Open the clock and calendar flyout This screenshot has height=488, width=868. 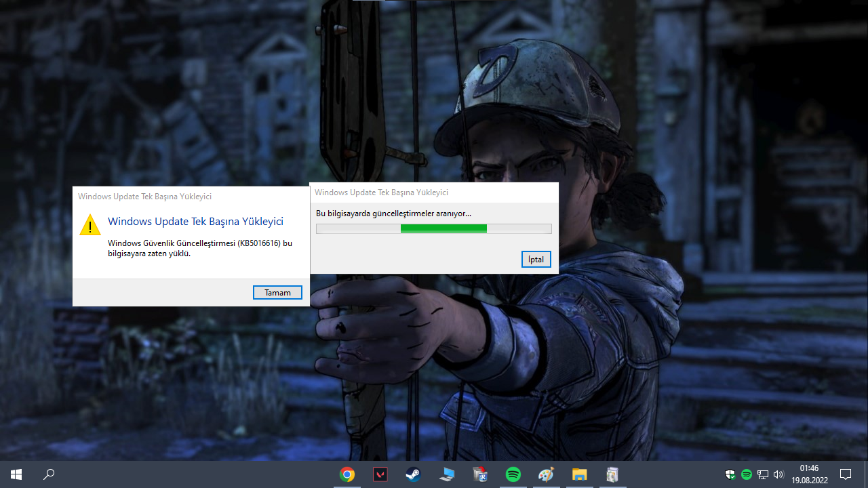pyautogui.click(x=809, y=474)
